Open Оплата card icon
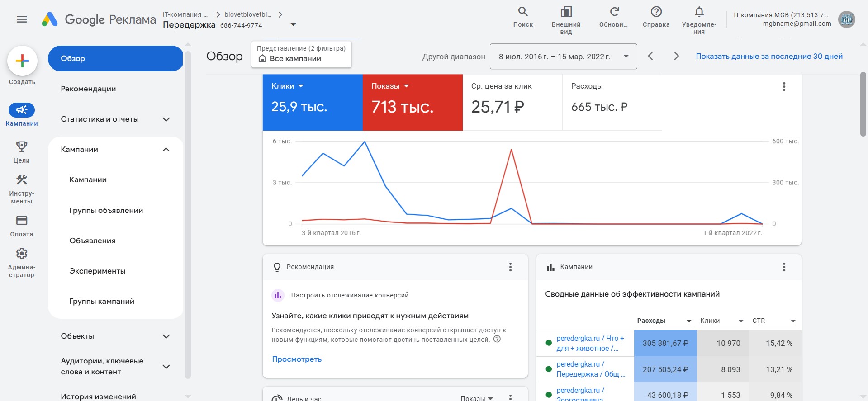 (x=22, y=220)
